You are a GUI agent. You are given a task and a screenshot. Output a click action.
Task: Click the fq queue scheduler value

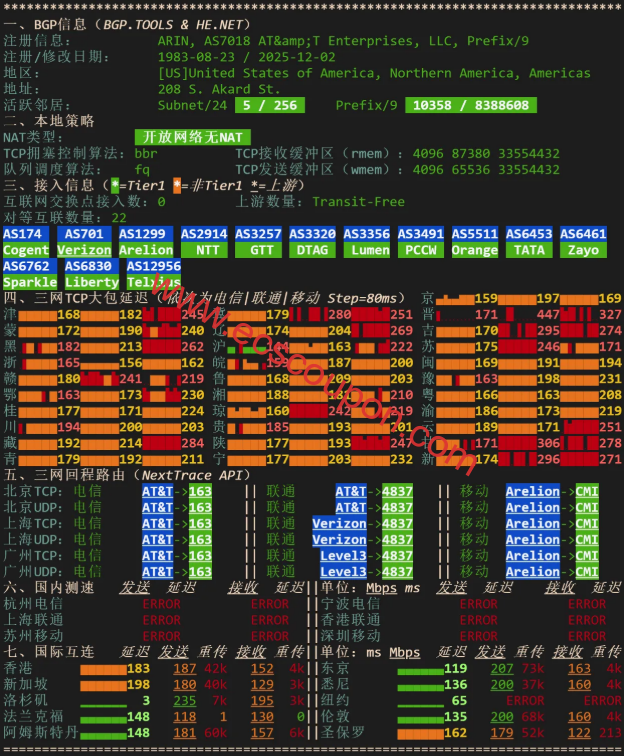coord(142,170)
